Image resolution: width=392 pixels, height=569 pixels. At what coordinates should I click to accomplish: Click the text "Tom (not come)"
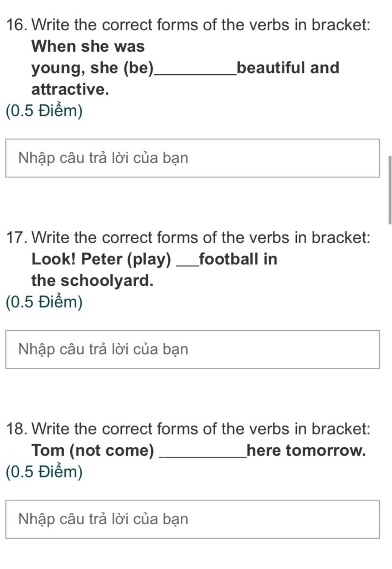[93, 450]
